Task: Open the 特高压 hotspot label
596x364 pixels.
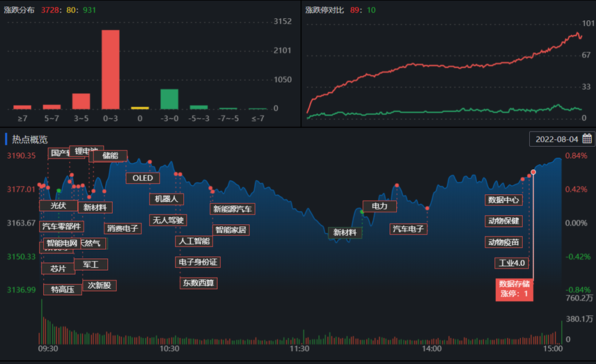Action: [x=62, y=290]
